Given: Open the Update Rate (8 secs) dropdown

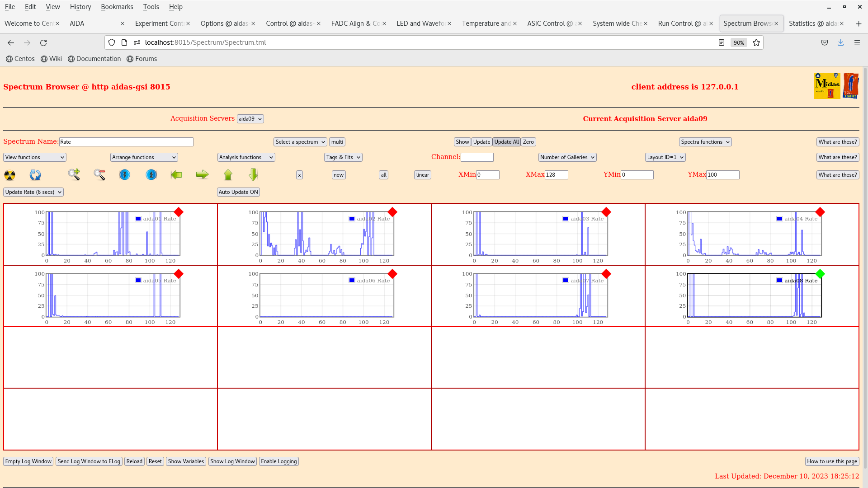Looking at the screenshot, I should (33, 192).
